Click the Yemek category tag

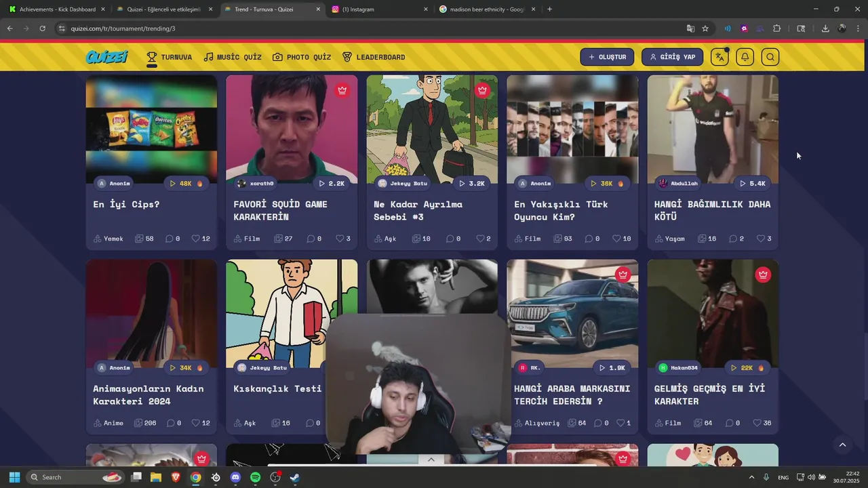108,239
